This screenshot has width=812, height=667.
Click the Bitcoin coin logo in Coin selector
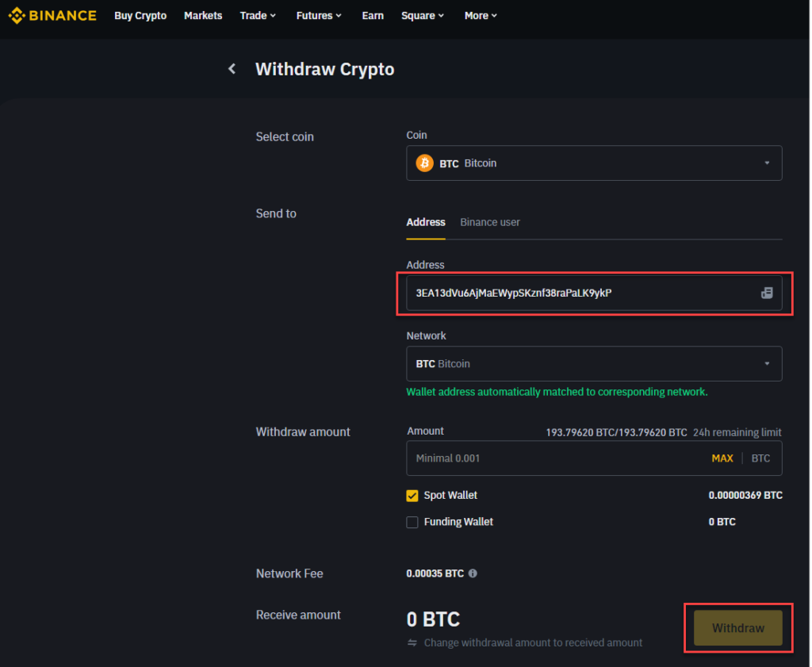pyautogui.click(x=424, y=163)
